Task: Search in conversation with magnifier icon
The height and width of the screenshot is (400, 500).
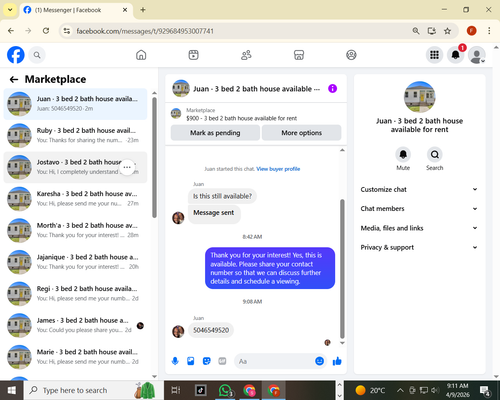Action: click(435, 154)
